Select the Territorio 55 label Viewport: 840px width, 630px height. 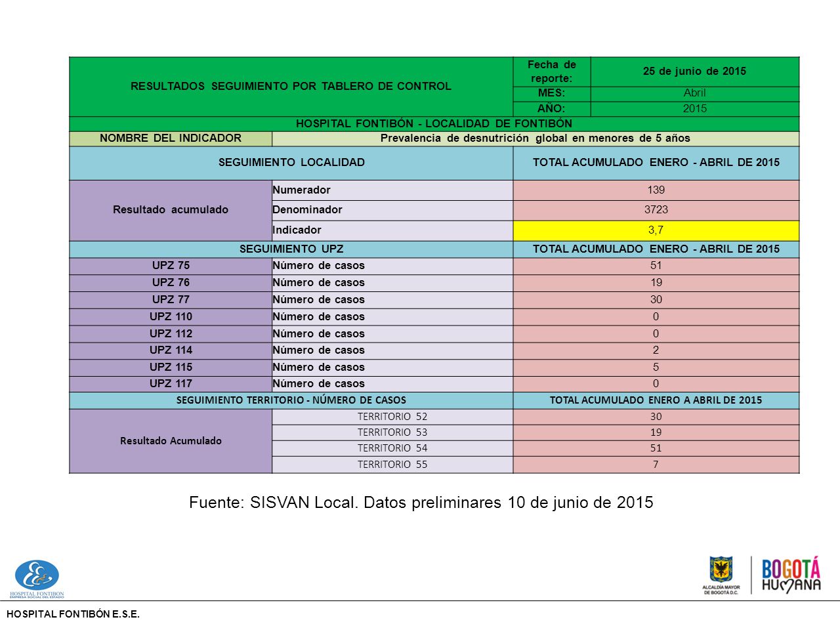pos(392,465)
